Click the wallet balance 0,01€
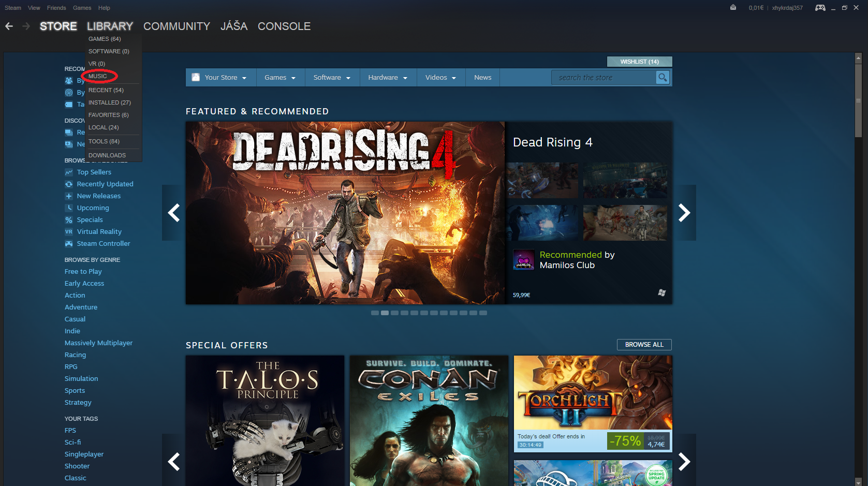 click(756, 8)
